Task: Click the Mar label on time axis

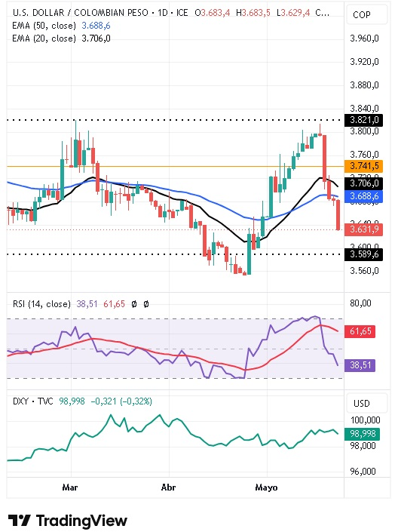Action: click(x=70, y=487)
